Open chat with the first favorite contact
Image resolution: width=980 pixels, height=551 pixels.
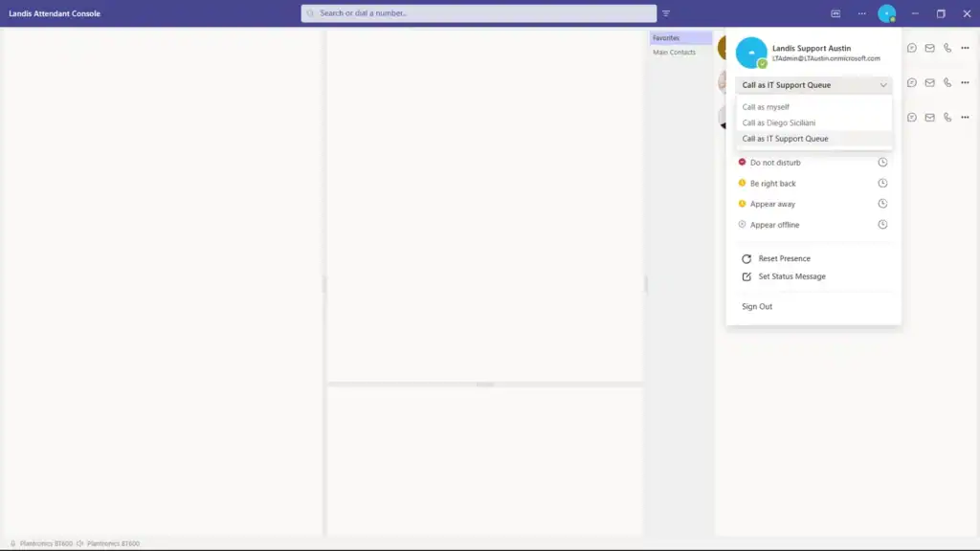coord(910,48)
